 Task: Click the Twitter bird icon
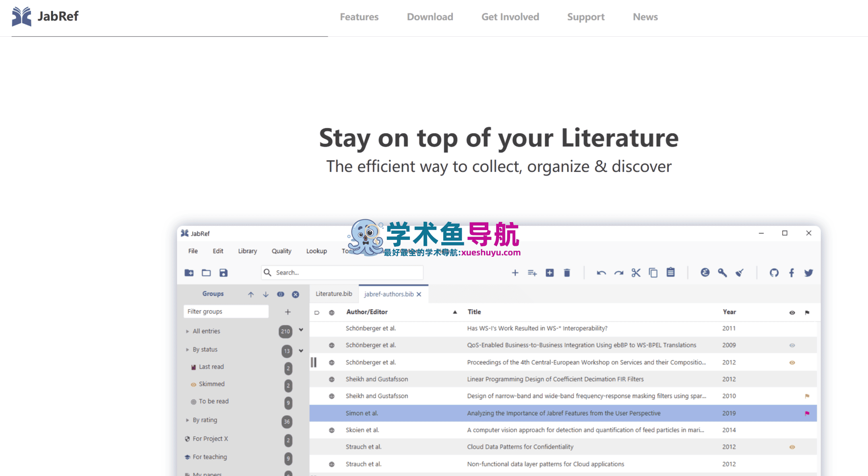[x=808, y=273]
